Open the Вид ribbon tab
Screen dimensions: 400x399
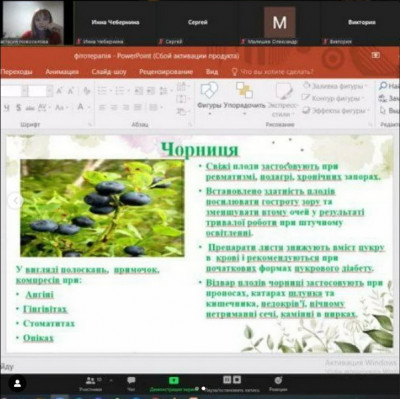point(212,72)
